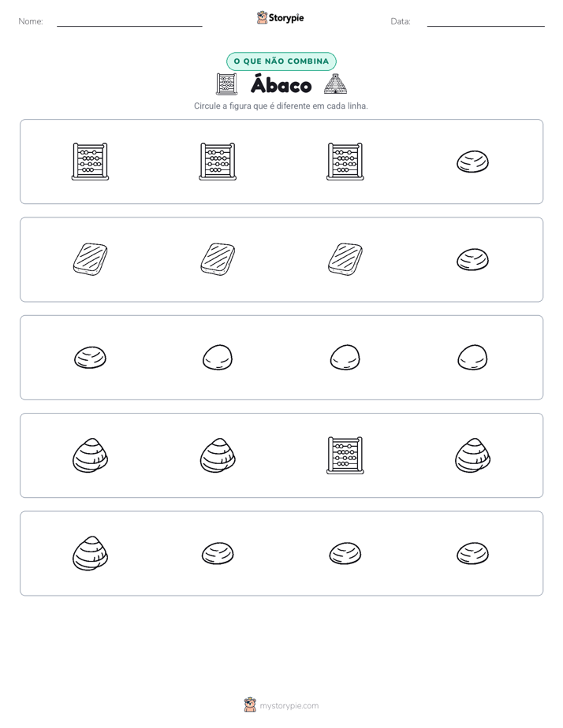Click the last clam shell in row five
This screenshot has width=563, height=728.
click(472, 553)
